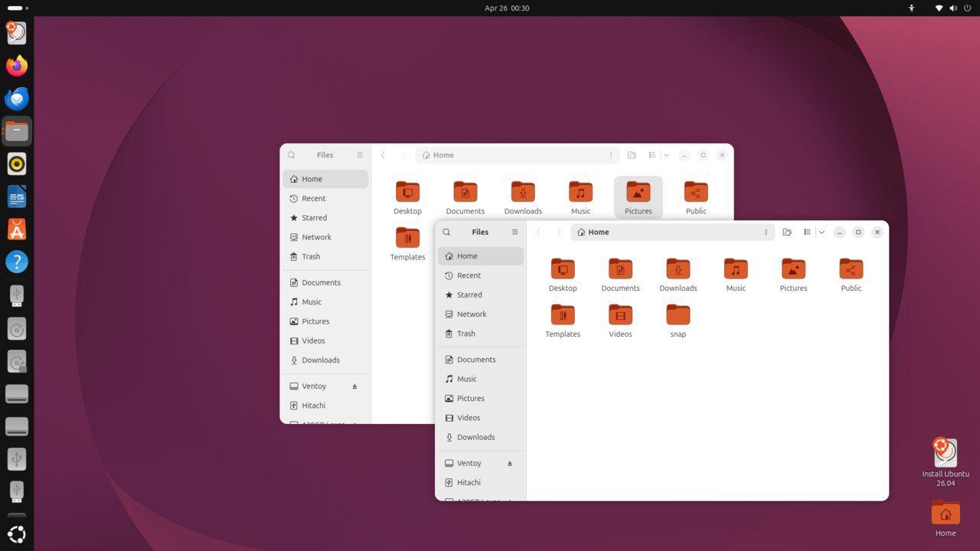Select Templates folder in back window
The image size is (980, 551).
(x=407, y=243)
